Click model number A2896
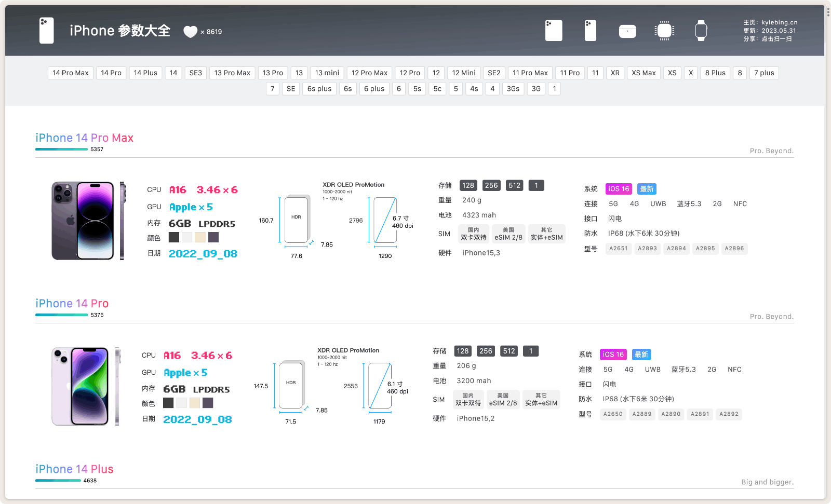This screenshot has height=504, width=831. [734, 248]
